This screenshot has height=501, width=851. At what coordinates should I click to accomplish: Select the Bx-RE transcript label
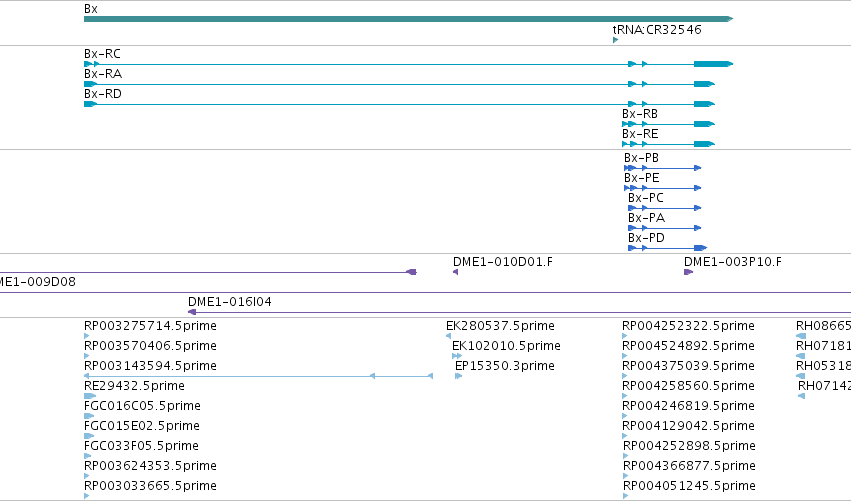click(x=640, y=134)
